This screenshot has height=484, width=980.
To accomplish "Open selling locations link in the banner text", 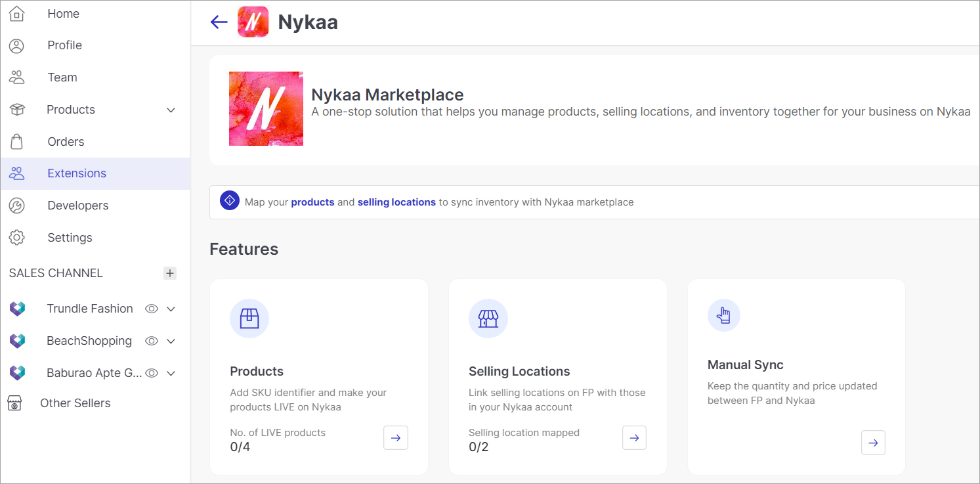I will click(x=396, y=202).
